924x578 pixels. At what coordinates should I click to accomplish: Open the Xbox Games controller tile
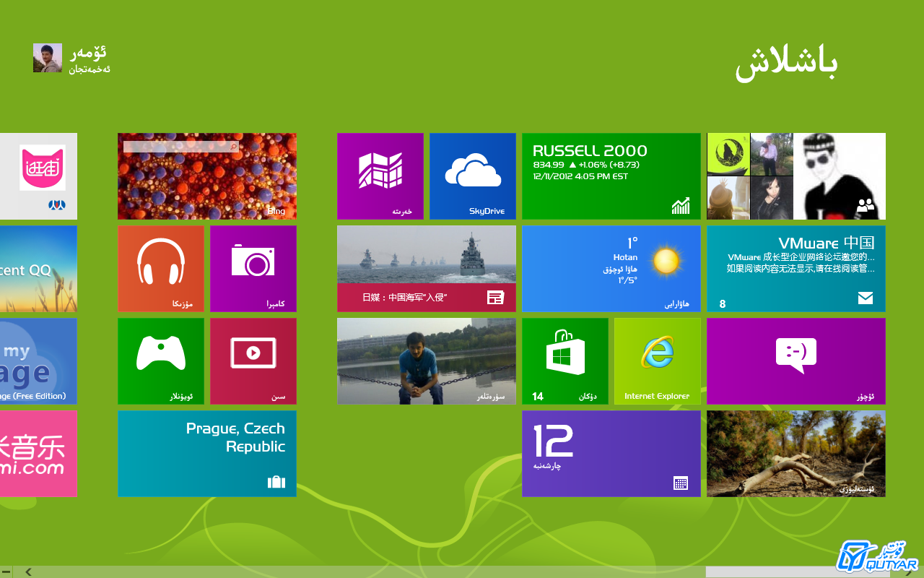click(161, 361)
